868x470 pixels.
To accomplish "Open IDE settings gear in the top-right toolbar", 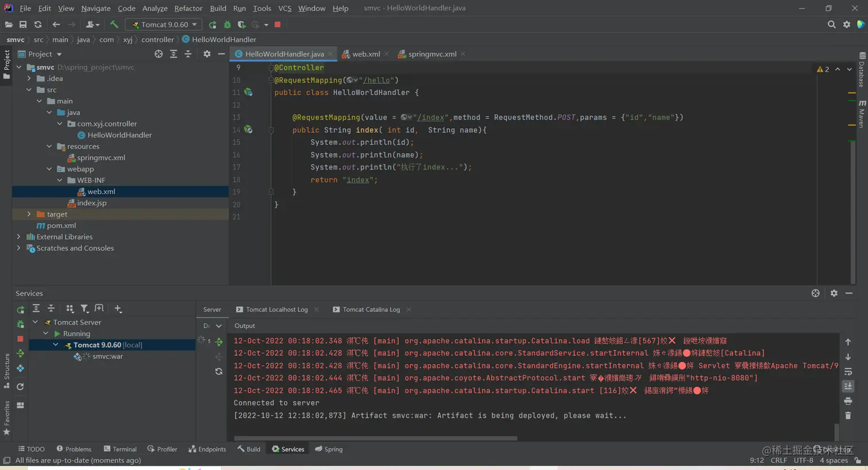I will (x=847, y=25).
